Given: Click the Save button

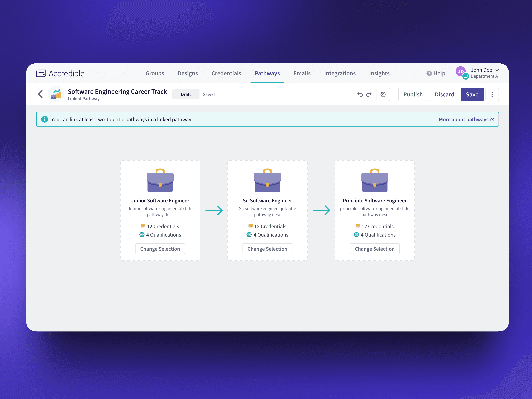Looking at the screenshot, I should point(472,94).
